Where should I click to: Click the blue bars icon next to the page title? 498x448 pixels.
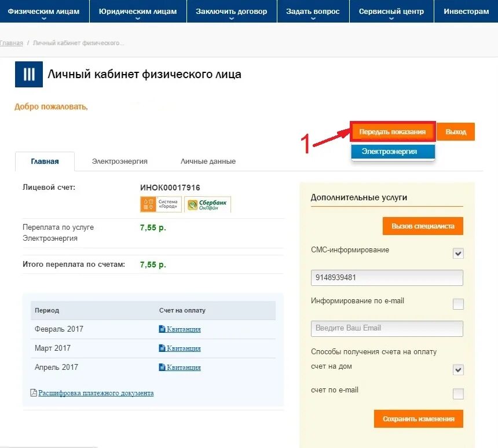(x=29, y=74)
